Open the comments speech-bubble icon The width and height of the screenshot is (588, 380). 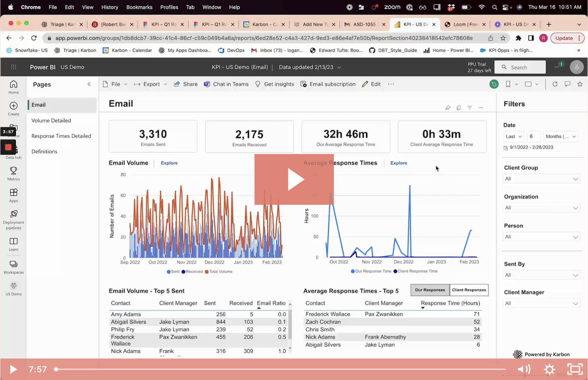(x=568, y=84)
